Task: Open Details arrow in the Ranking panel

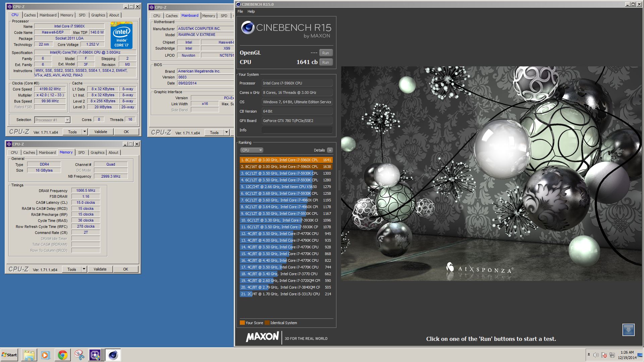Action: 330,150
